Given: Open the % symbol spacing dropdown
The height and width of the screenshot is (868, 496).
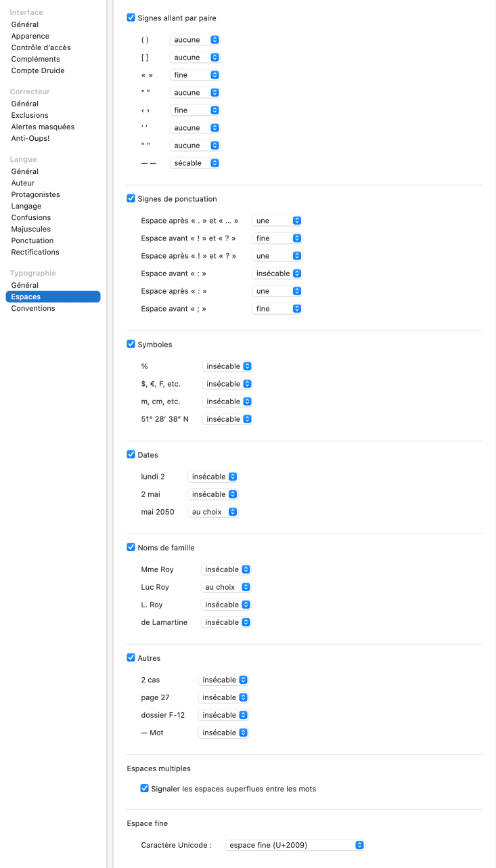Looking at the screenshot, I should pos(227,366).
